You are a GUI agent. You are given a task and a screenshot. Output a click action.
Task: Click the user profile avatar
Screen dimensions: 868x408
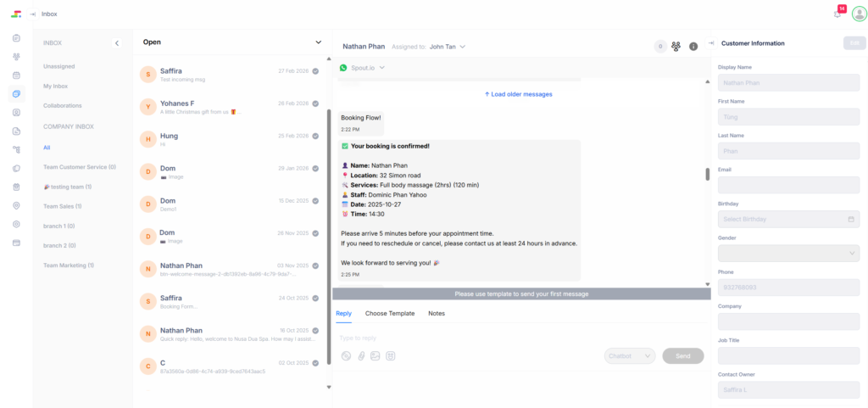coord(859,14)
